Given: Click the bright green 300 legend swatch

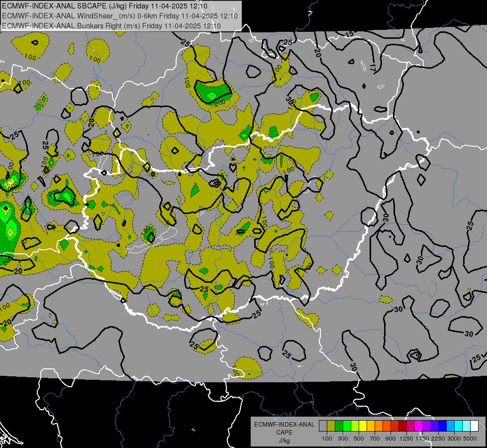Looking at the screenshot, I should 347,426.
